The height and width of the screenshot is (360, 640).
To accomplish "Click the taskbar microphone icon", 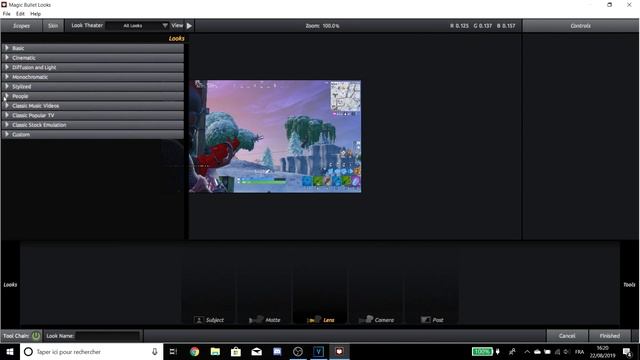I will (155, 352).
